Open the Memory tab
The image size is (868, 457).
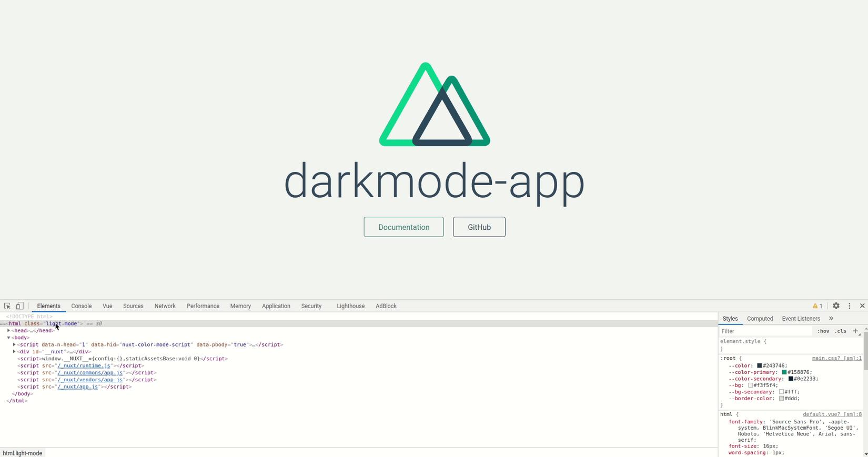[x=240, y=306]
